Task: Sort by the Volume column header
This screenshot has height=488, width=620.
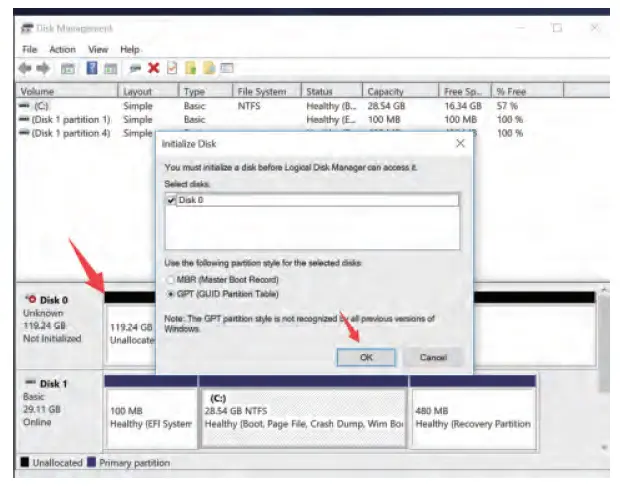Action: click(66, 91)
